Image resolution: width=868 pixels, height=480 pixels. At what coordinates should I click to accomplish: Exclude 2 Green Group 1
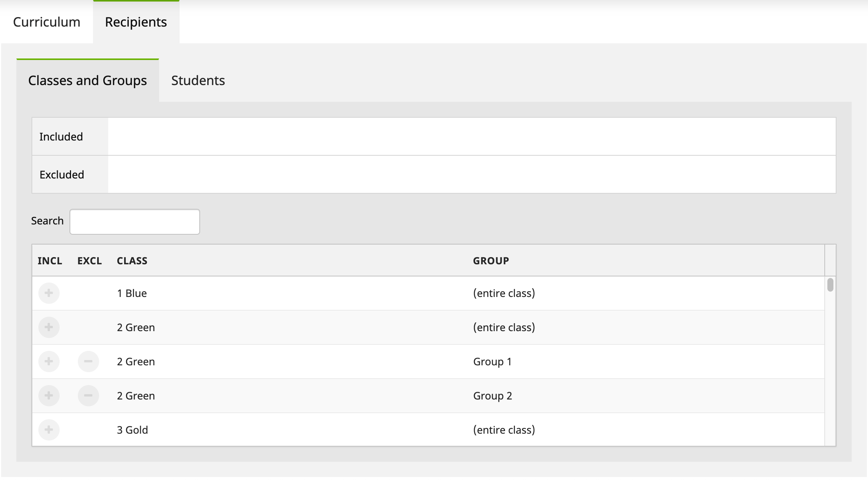[x=88, y=362]
